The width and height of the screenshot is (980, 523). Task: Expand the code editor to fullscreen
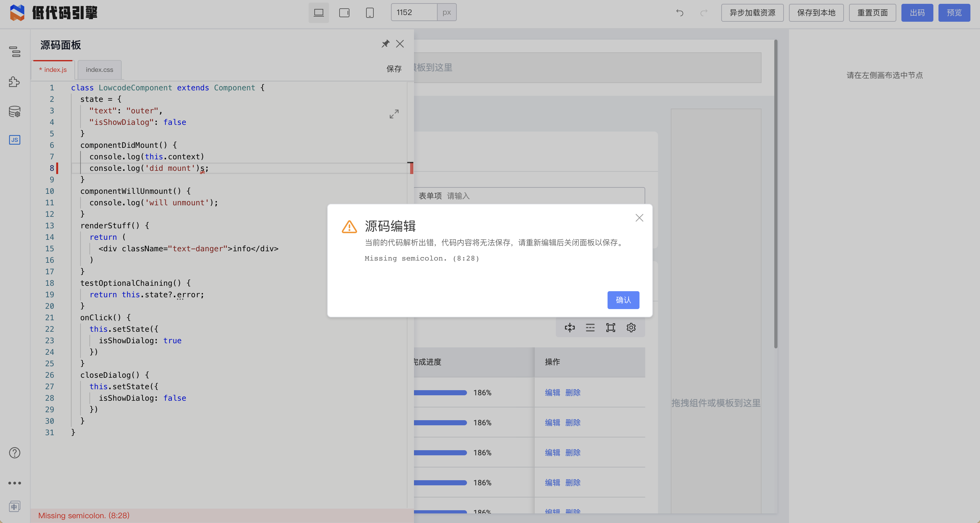pyautogui.click(x=394, y=114)
